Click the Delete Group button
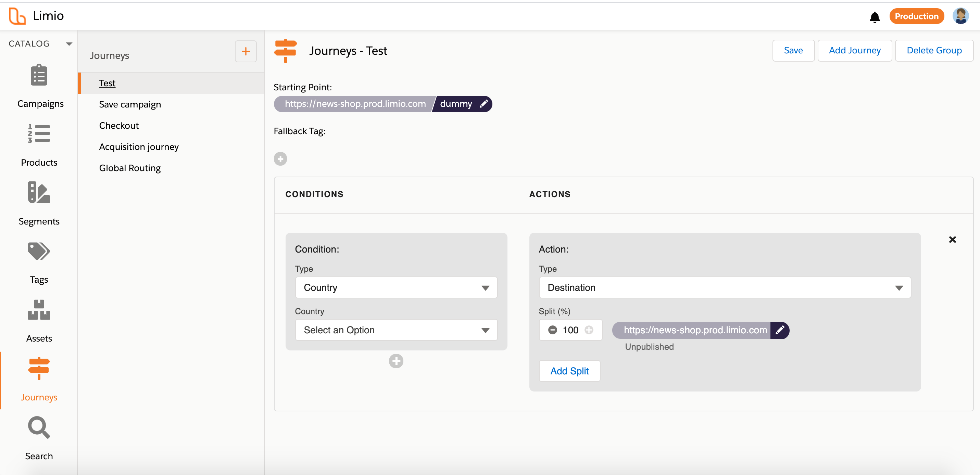This screenshot has width=980, height=475. [x=934, y=51]
